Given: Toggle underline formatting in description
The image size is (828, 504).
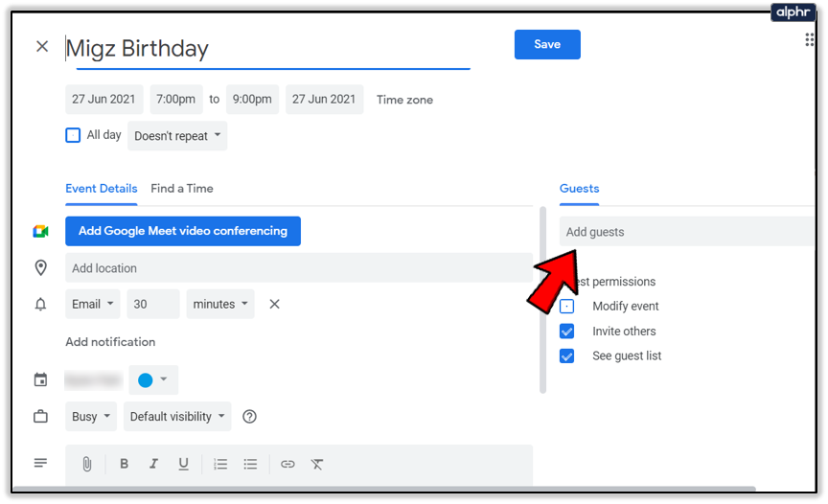Looking at the screenshot, I should pos(183,464).
